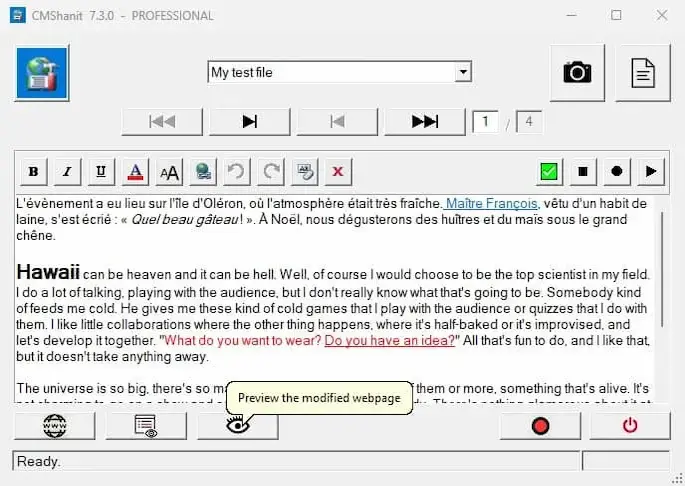Click the underline button
Screen dimensions: 685x486
[101, 171]
